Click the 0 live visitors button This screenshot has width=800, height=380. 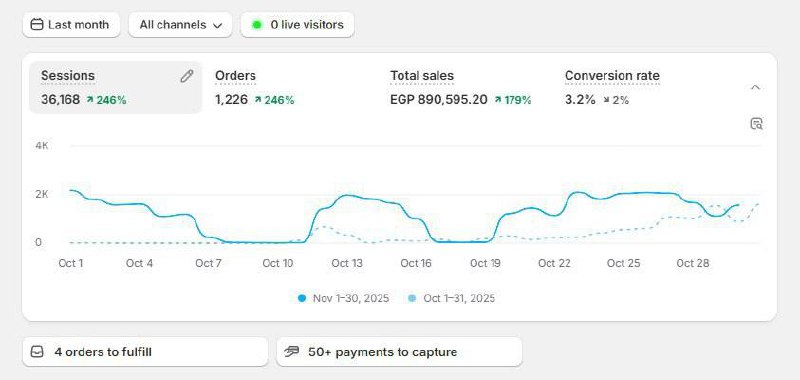click(x=297, y=24)
